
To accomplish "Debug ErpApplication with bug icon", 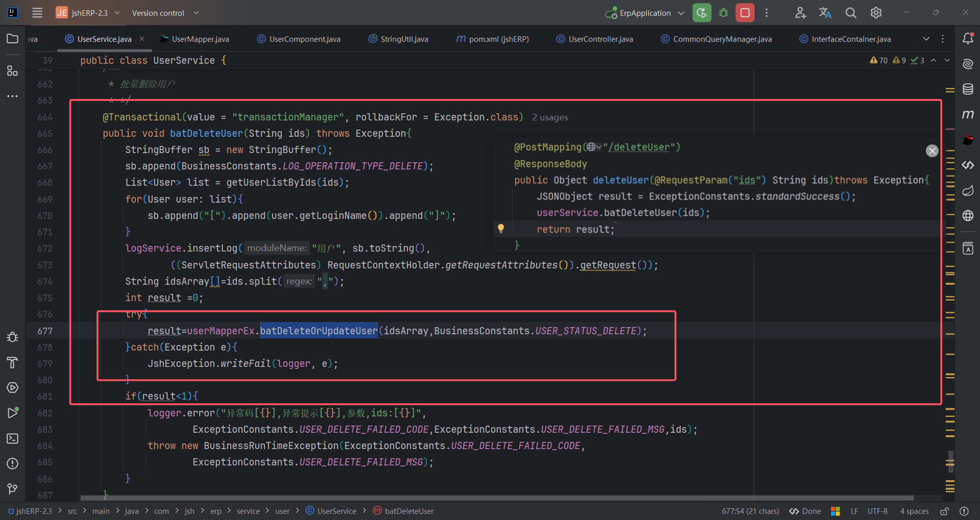I will pyautogui.click(x=724, y=13).
